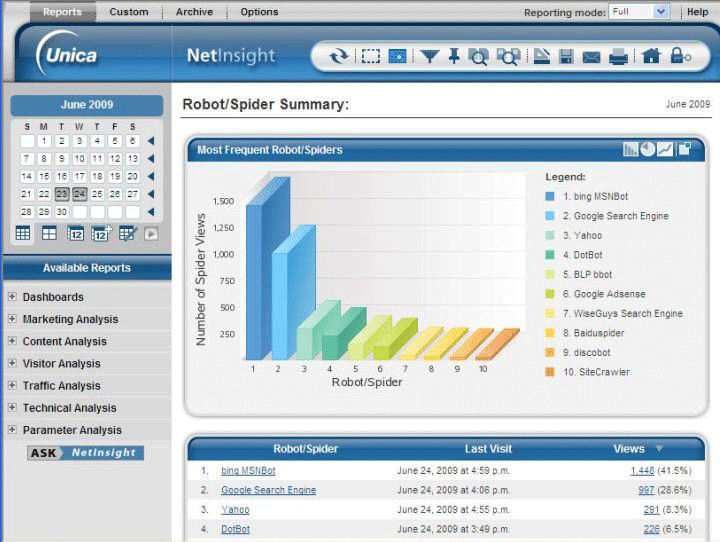This screenshot has height=542, width=720.
Task: Expand the Technical Analysis tree node
Action: pyautogui.click(x=12, y=407)
